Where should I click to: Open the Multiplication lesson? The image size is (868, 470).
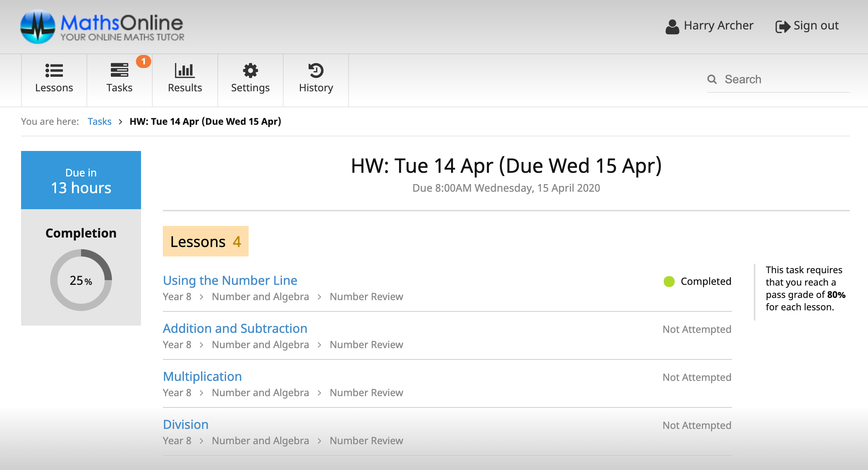point(202,376)
